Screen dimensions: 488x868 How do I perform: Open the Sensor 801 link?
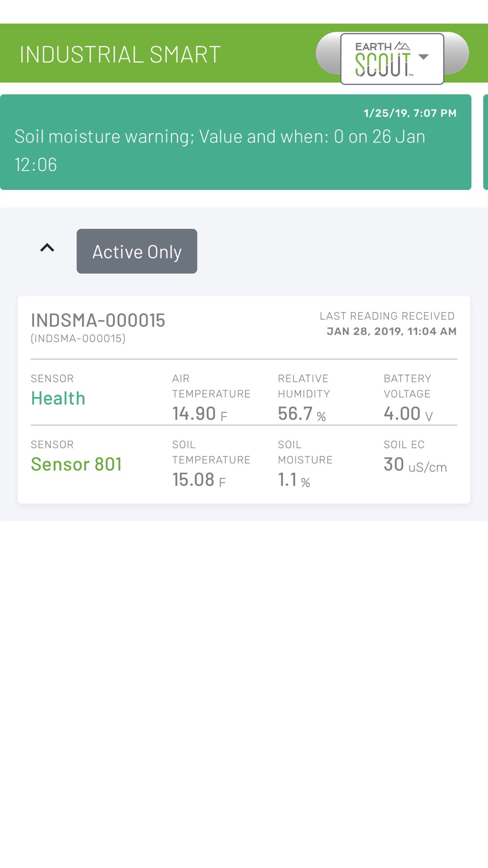[x=76, y=464]
